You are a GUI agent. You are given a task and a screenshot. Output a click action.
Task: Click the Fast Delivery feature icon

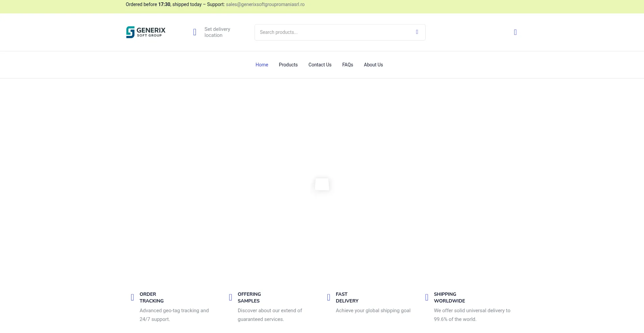click(x=329, y=297)
